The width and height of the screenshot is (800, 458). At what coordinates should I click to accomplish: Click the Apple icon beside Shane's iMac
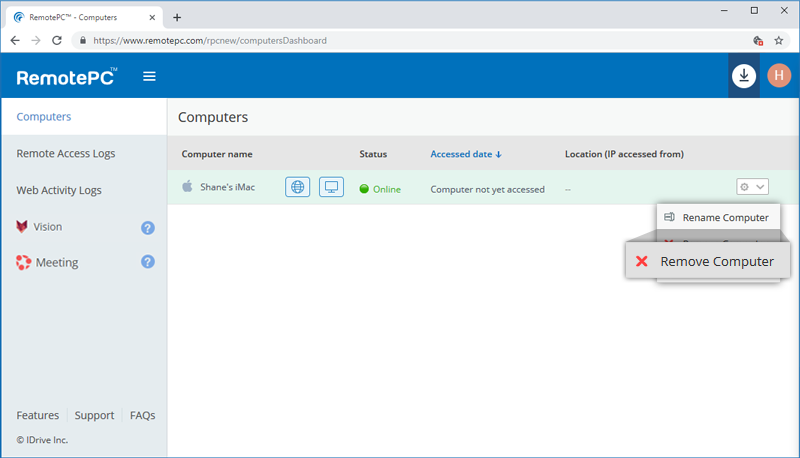point(187,186)
